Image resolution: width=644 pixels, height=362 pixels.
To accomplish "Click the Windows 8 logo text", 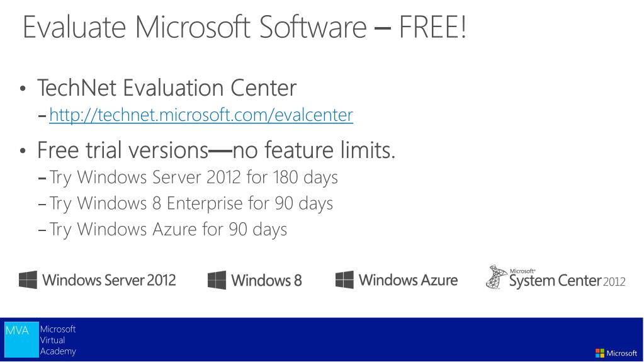I will pyautogui.click(x=266, y=281).
